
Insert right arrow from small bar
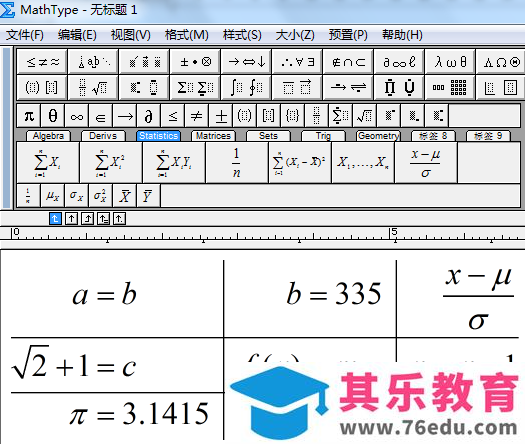pos(125,116)
